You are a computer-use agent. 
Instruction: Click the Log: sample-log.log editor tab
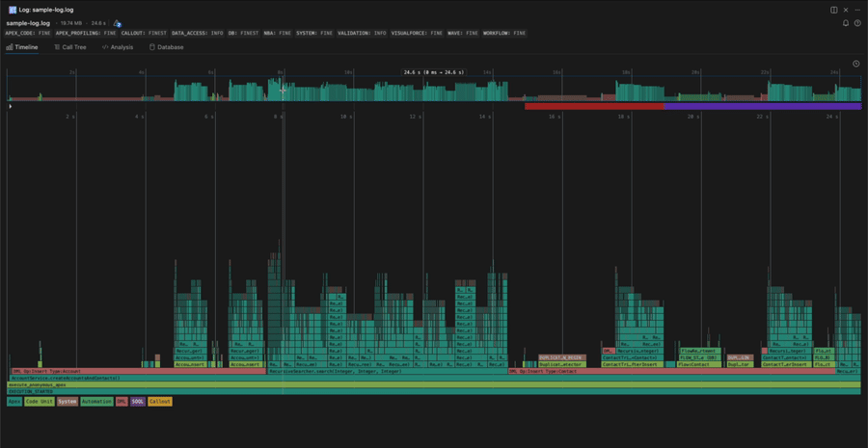pyautogui.click(x=41, y=10)
